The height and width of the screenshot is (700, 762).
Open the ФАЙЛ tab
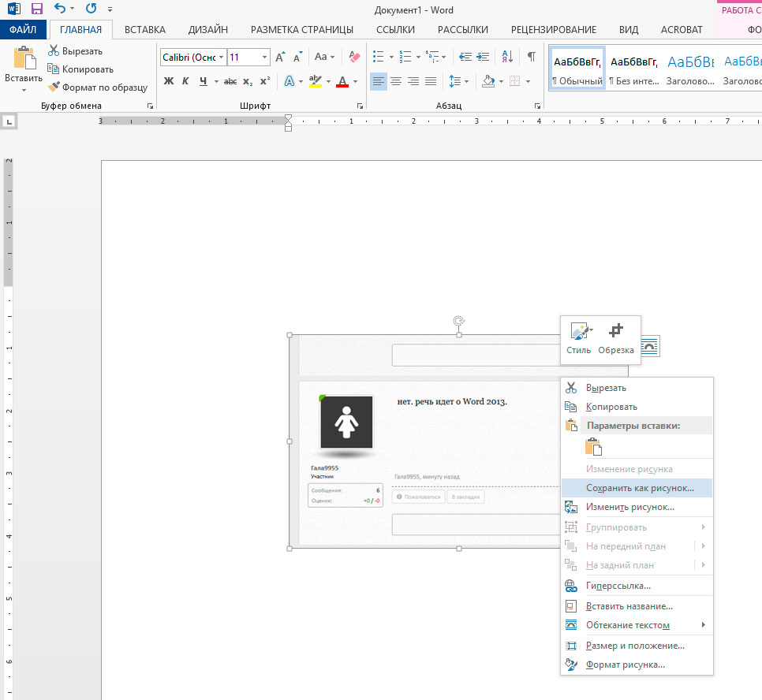23,30
